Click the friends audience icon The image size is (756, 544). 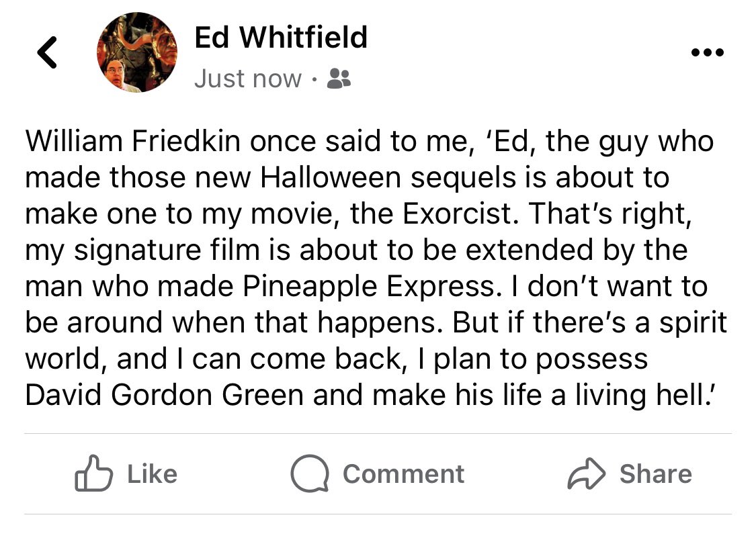coord(338,80)
